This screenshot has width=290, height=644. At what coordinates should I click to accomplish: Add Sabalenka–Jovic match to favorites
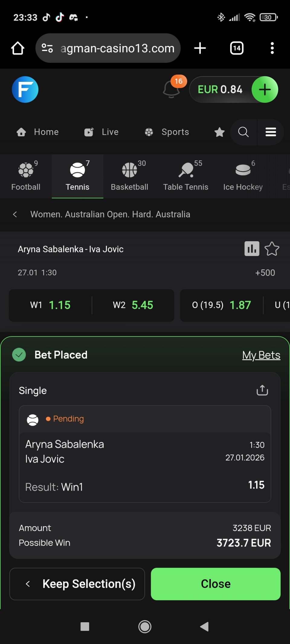click(272, 249)
